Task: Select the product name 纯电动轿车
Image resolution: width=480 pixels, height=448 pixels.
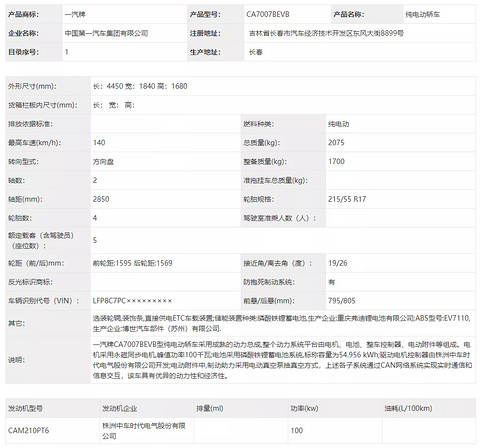Action: coord(422,14)
